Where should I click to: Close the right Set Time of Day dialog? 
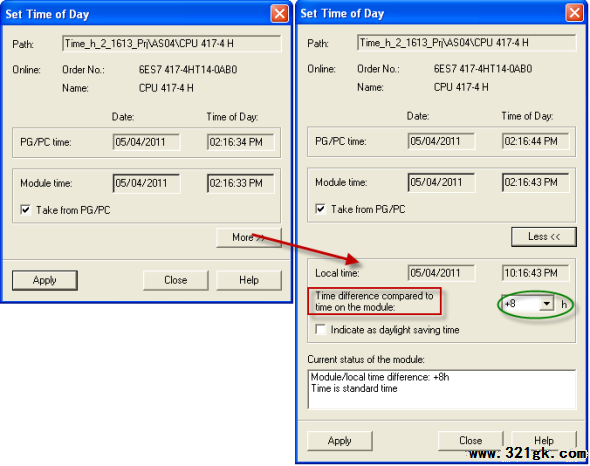pyautogui.click(x=574, y=13)
